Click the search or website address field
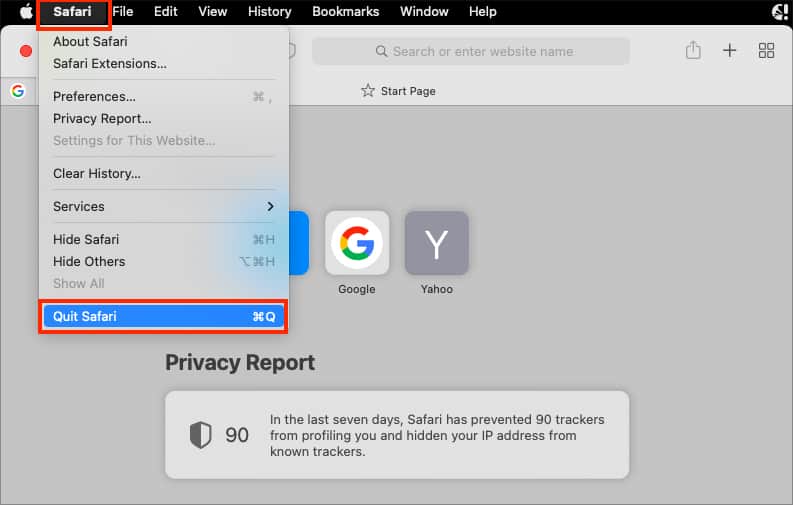The image size is (793, 505). point(471,51)
